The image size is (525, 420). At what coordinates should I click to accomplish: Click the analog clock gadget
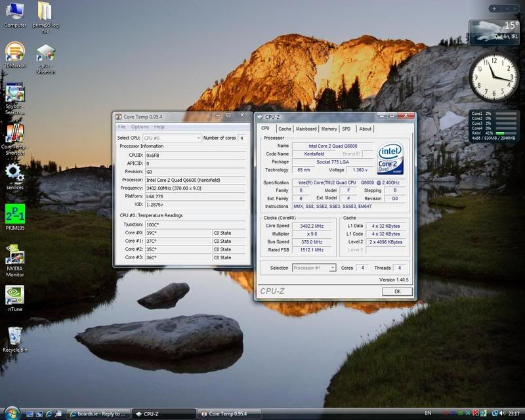click(x=494, y=77)
